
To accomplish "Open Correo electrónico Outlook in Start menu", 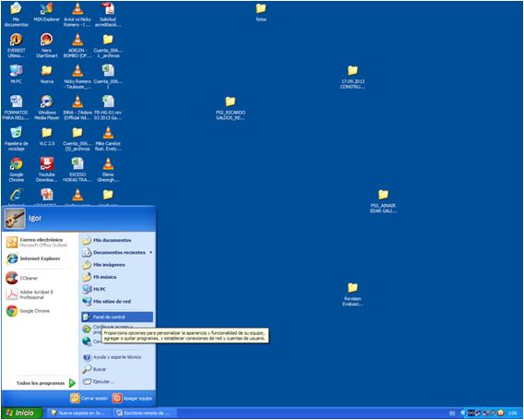I will 40,242.
